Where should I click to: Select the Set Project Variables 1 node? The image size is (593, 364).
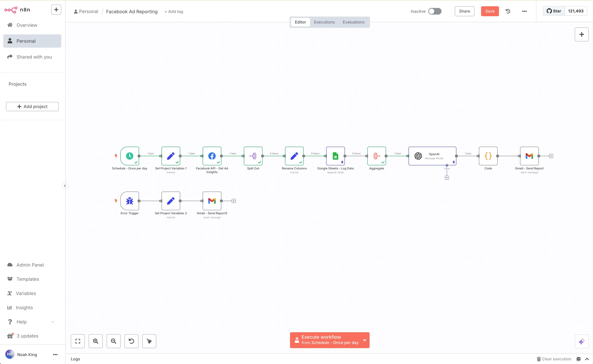click(171, 156)
